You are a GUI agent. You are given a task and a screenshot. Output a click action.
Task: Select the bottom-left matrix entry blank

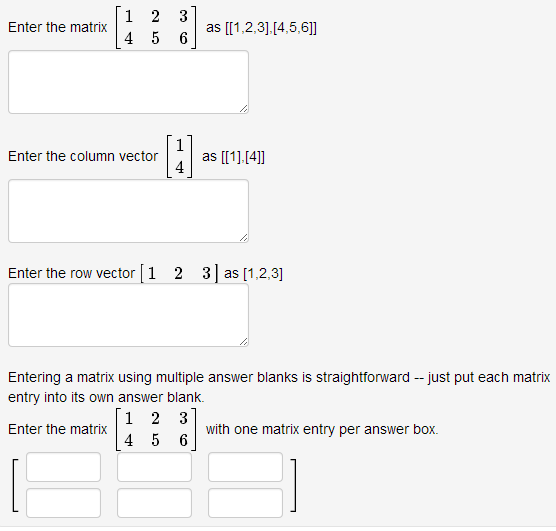63,503
